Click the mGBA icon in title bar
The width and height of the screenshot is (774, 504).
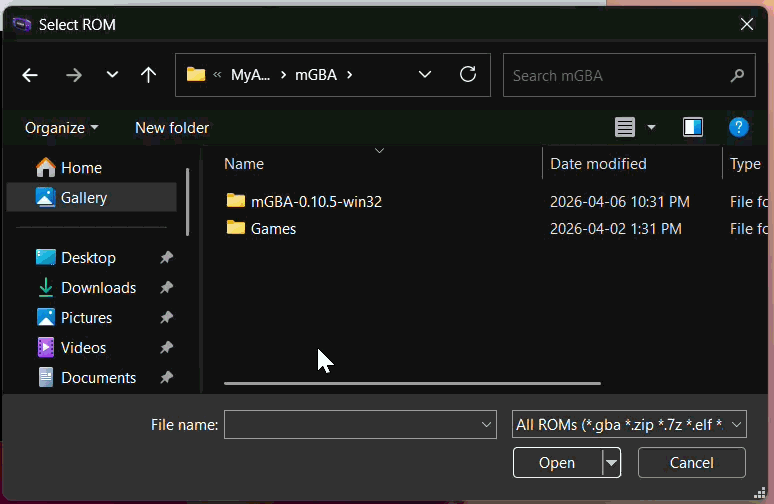click(x=22, y=24)
